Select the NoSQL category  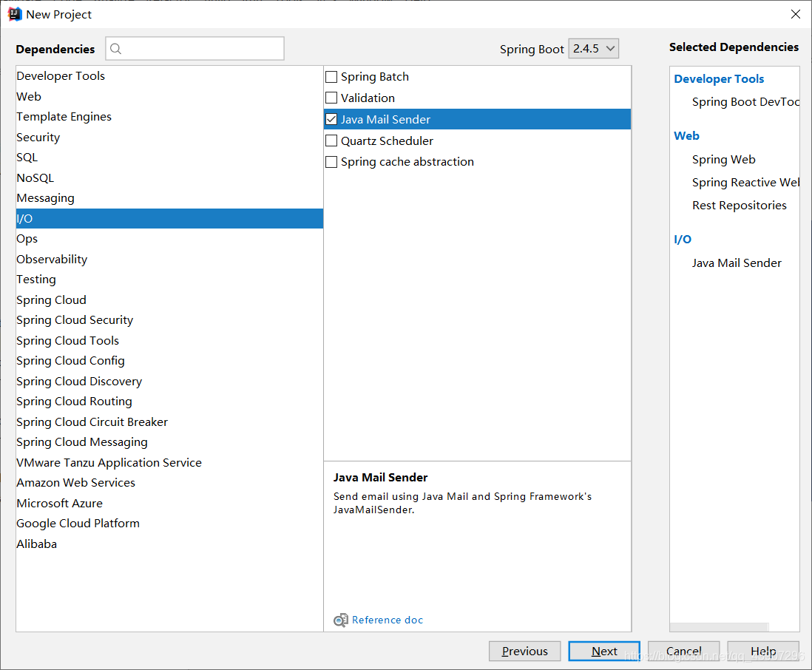tap(169, 177)
